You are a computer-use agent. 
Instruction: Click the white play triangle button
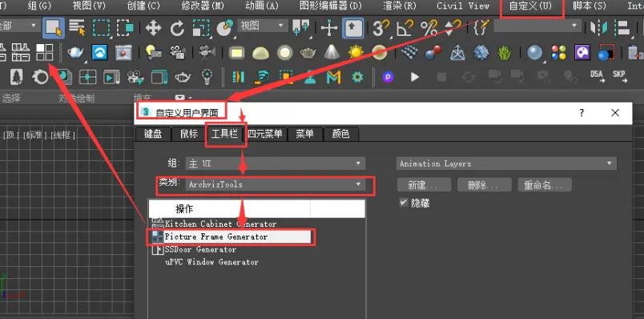[415, 77]
